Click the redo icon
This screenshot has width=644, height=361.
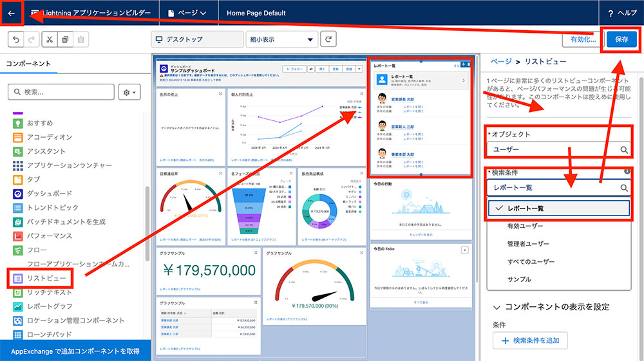pos(32,39)
